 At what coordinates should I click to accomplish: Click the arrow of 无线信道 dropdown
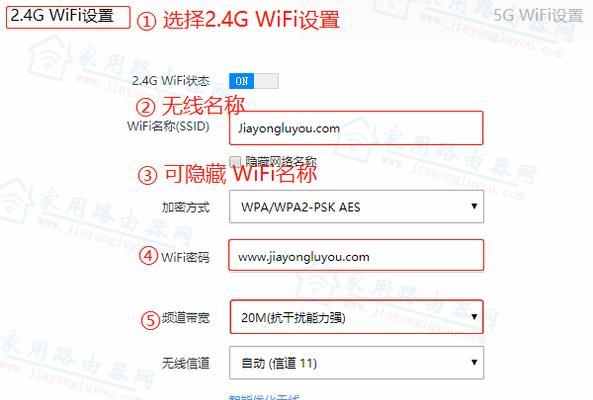click(x=474, y=362)
